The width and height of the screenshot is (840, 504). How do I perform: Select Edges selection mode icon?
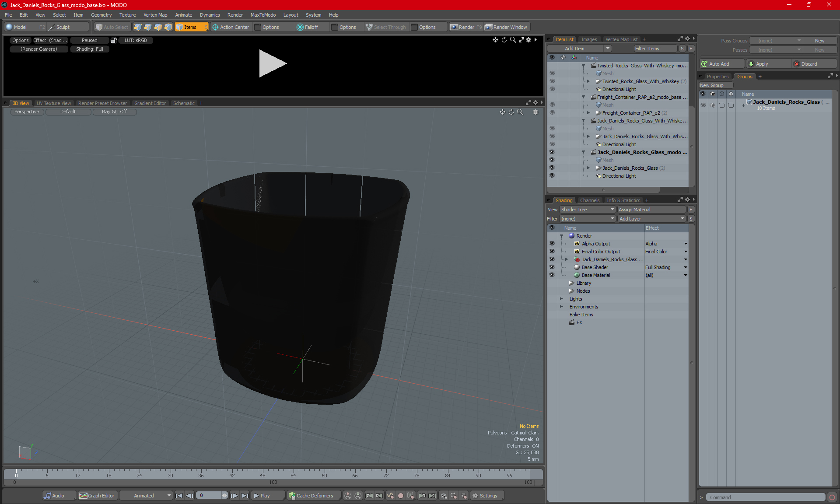[148, 27]
